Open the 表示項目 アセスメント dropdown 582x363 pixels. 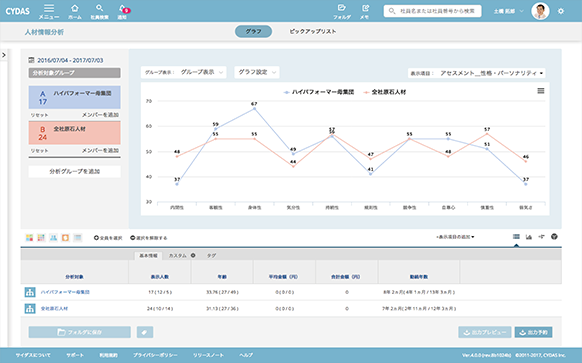point(477,73)
